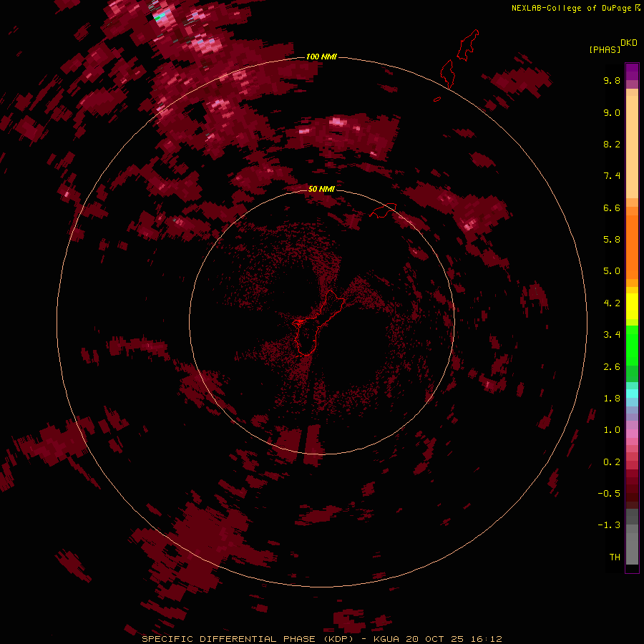Click the DKD label above the color scale
Screen dimensions: 644x644
click(x=629, y=43)
